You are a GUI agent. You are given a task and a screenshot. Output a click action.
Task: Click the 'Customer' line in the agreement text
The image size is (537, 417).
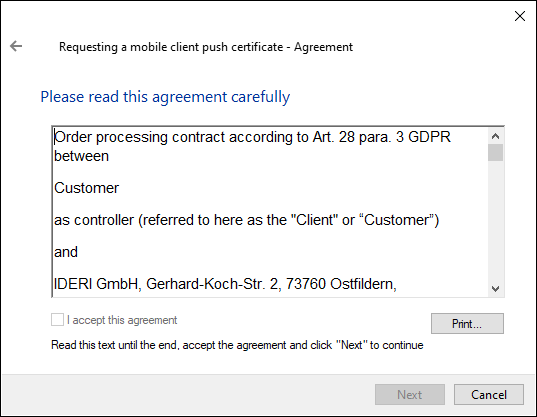(x=87, y=188)
